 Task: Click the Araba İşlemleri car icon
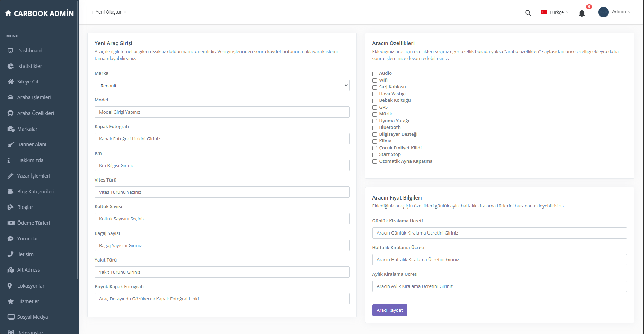point(11,97)
